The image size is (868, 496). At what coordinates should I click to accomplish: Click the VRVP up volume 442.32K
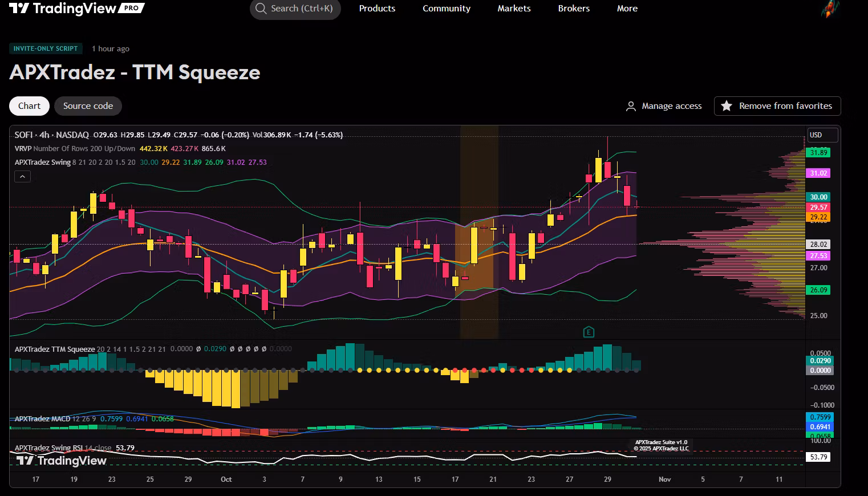pos(153,149)
